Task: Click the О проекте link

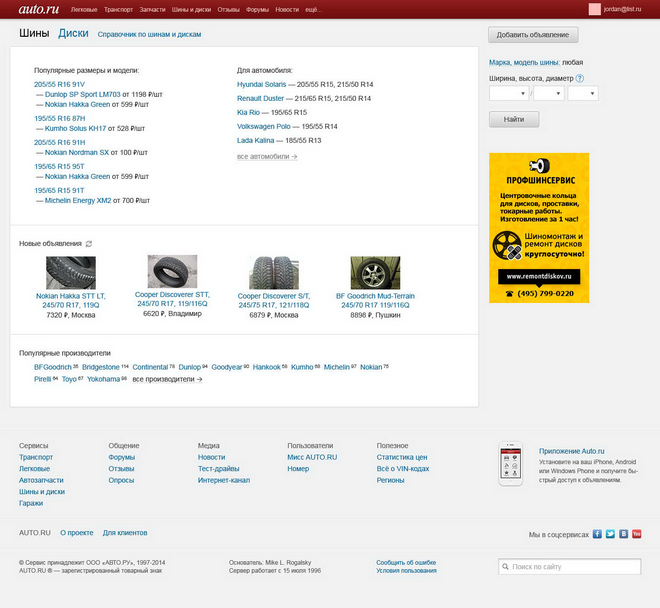Action: [x=77, y=533]
